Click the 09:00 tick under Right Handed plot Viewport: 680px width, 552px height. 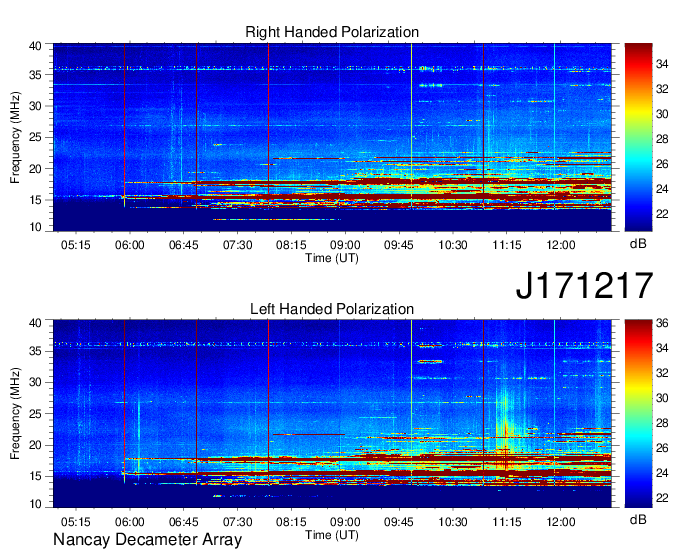coord(345,245)
